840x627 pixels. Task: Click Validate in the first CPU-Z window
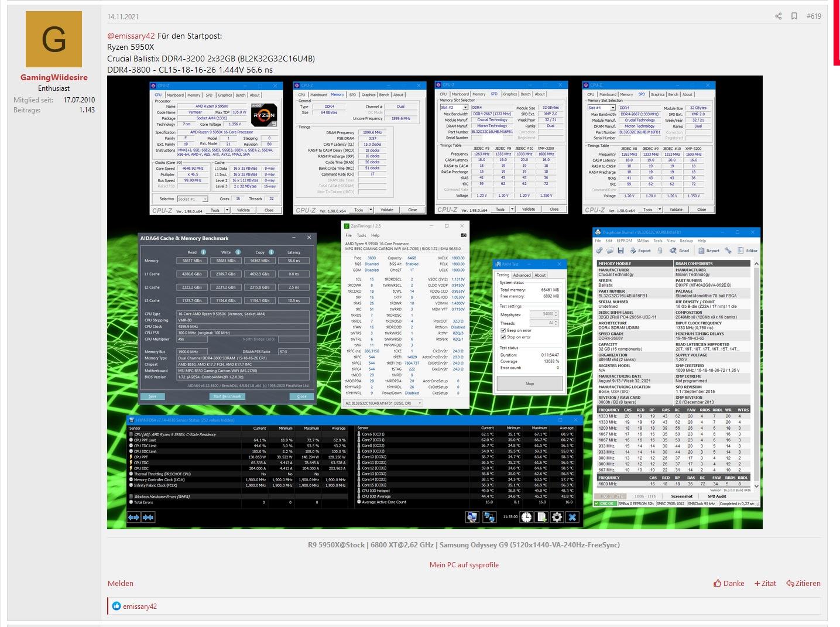(x=244, y=210)
